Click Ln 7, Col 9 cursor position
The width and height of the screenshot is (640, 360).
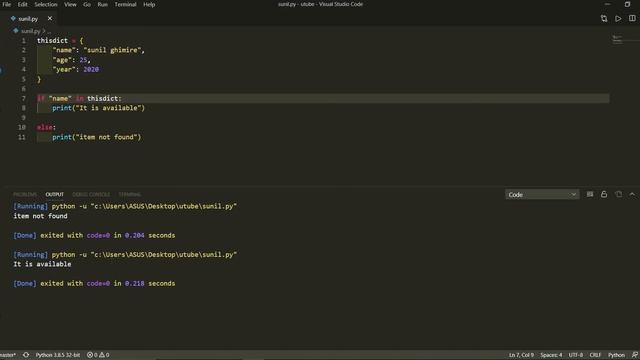(521, 355)
